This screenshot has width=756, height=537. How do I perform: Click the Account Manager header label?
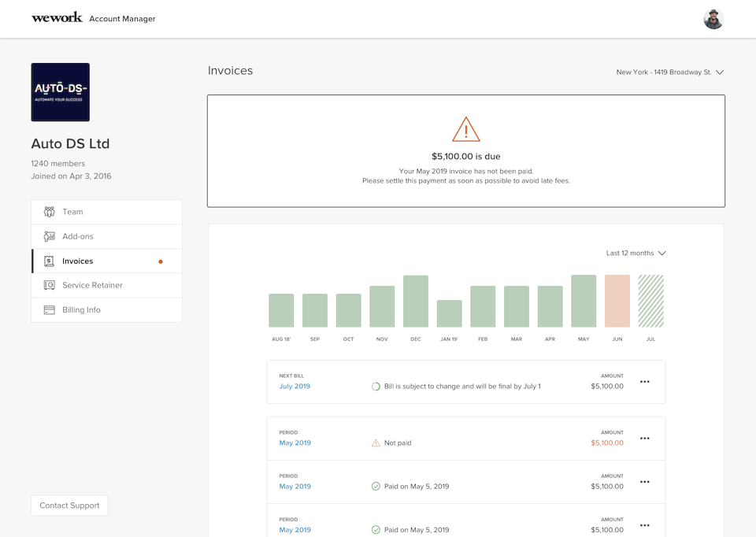(x=123, y=19)
